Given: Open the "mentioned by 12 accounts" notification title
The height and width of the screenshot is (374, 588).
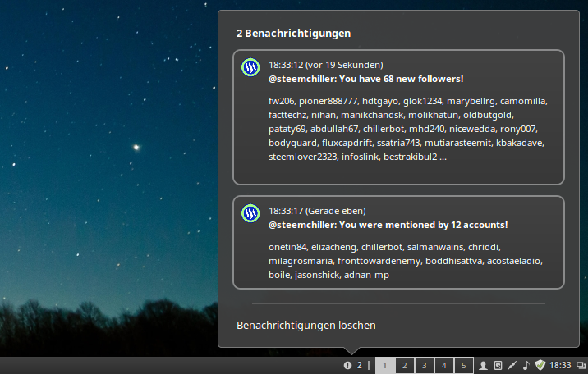Looking at the screenshot, I should 388,225.
